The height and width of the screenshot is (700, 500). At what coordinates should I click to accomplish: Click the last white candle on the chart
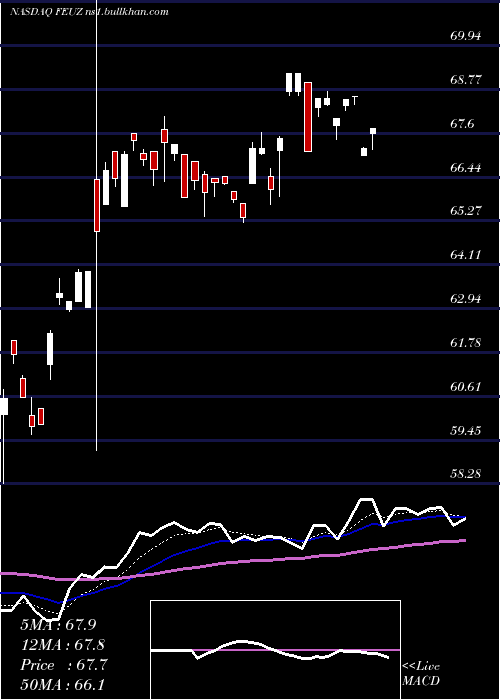[x=373, y=139]
